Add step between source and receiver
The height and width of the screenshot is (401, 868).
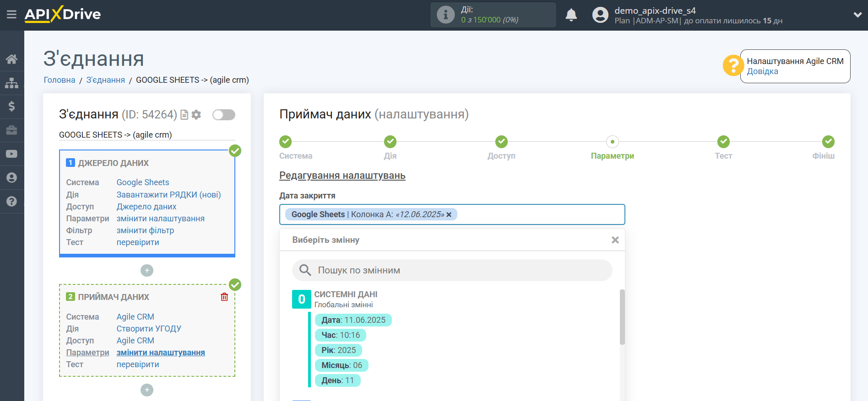coord(147,271)
